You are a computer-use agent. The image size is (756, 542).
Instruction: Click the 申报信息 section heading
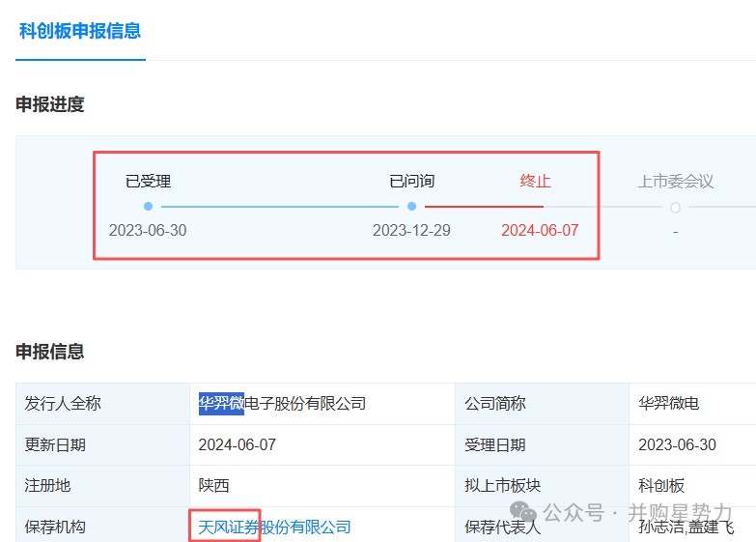tap(50, 352)
